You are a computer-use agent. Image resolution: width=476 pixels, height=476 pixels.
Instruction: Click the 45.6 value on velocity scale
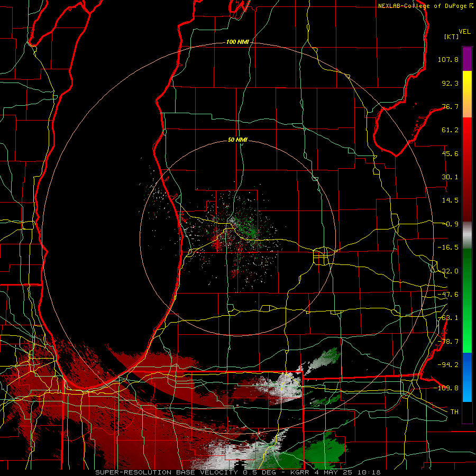click(450, 153)
